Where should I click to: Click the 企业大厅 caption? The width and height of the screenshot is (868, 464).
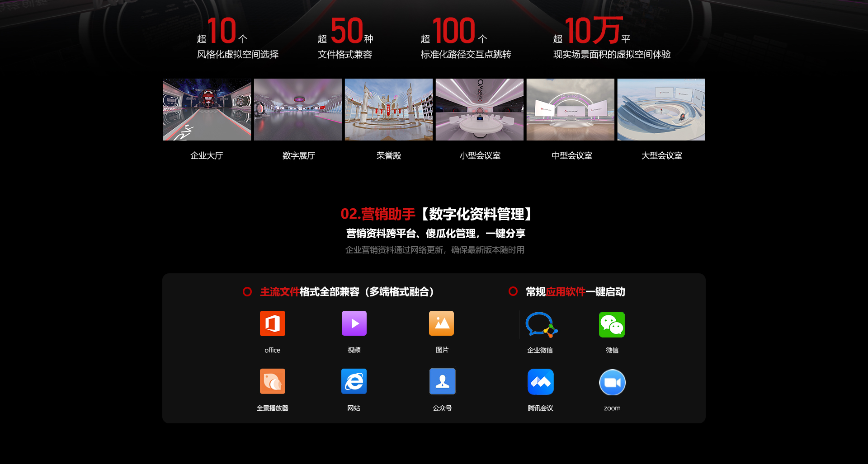tap(207, 155)
